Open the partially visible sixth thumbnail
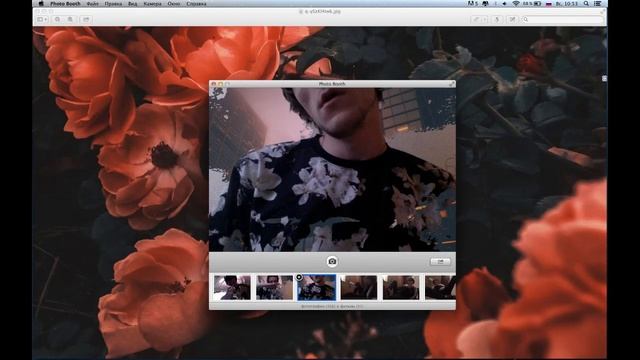640x360 pixels. pyautogui.click(x=440, y=287)
